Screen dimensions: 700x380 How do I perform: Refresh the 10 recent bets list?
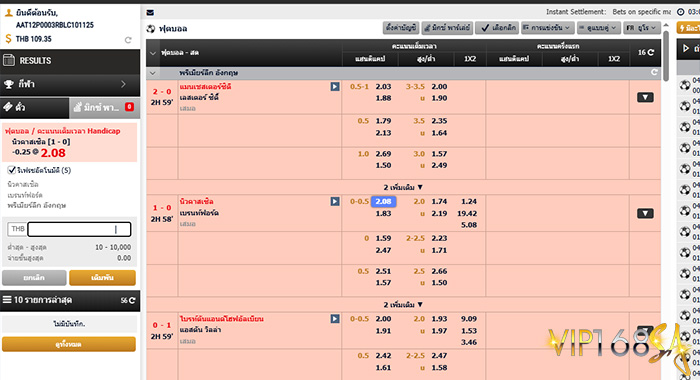(128, 301)
